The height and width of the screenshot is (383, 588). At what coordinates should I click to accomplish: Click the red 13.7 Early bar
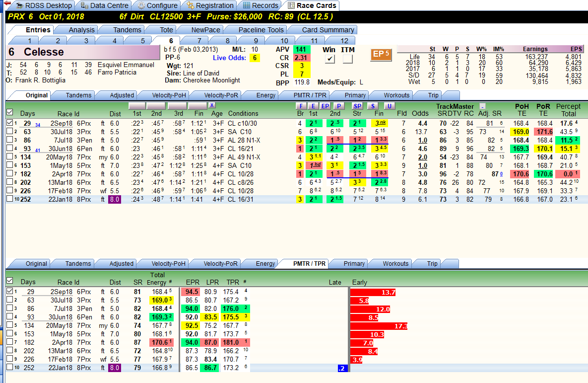coord(373,292)
